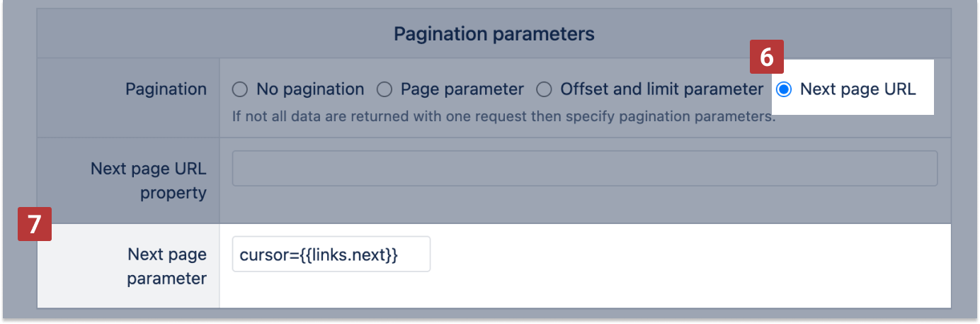Screen dimensions: 980x324
Task: Click the "Next page URL property" row label
Action: click(x=149, y=181)
